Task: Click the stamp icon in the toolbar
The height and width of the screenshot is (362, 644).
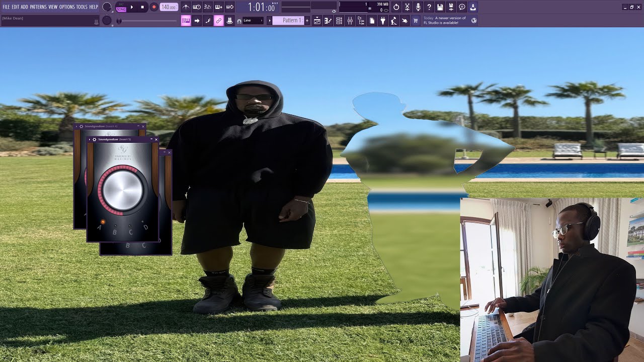Action: (x=230, y=21)
